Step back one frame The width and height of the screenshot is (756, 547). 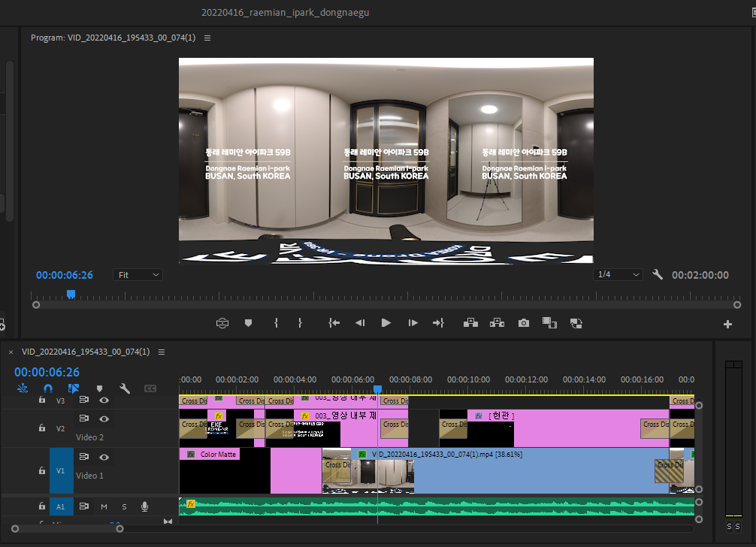[x=360, y=323]
